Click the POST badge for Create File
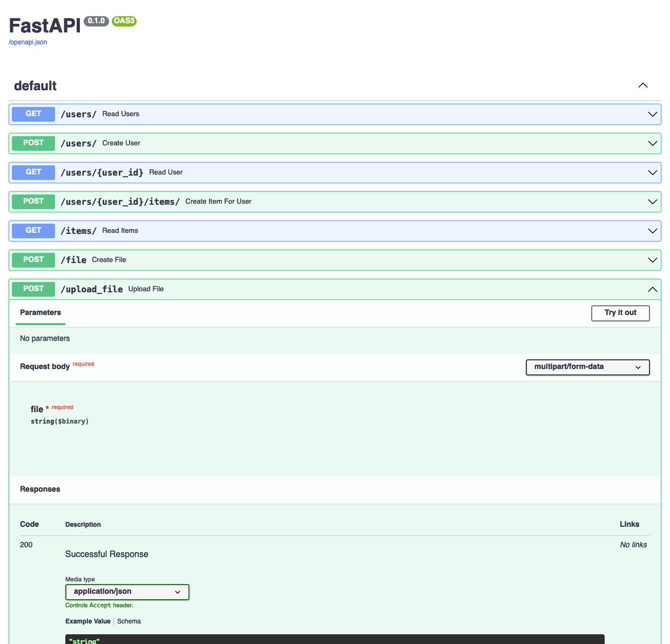 coord(33,260)
